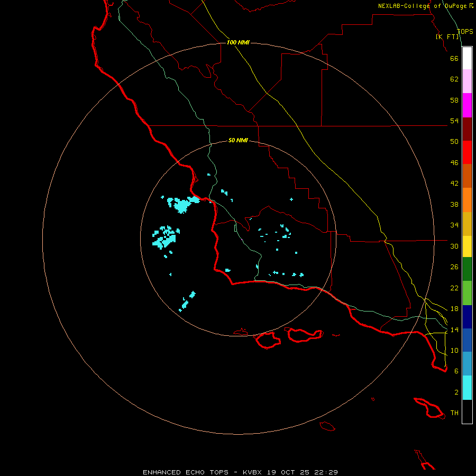Click the "26" legend value
Image resolution: width=476 pixels, height=476 pixels.
pyautogui.click(x=454, y=267)
